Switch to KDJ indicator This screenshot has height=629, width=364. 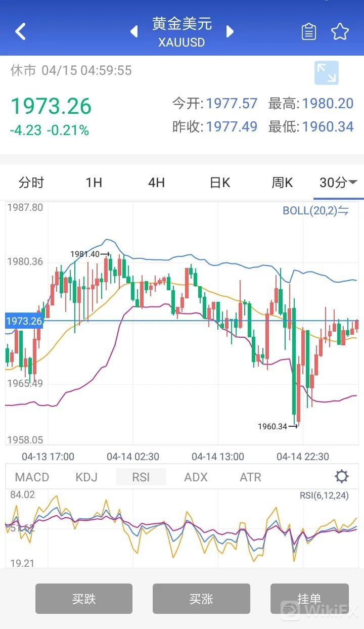(x=86, y=477)
